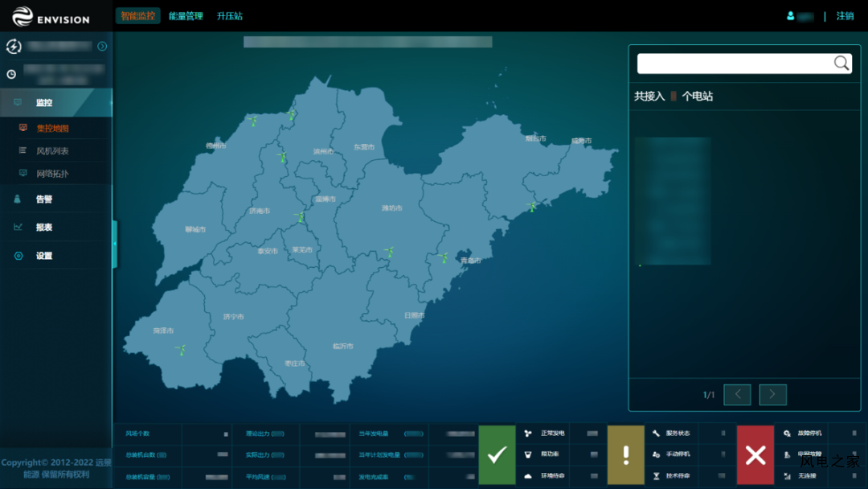This screenshot has height=489, width=868.
Task: Click the 故障停机 status icon
Action: pyautogui.click(x=787, y=434)
